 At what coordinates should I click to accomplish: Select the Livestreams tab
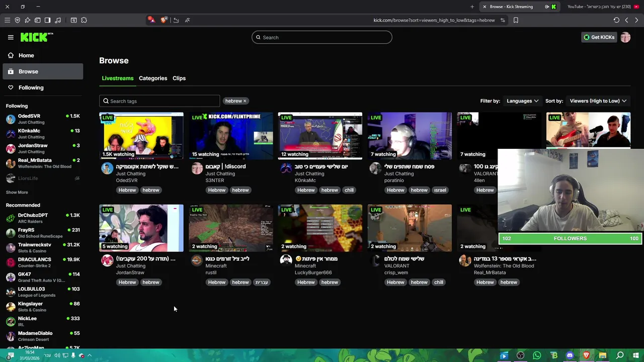(x=118, y=78)
